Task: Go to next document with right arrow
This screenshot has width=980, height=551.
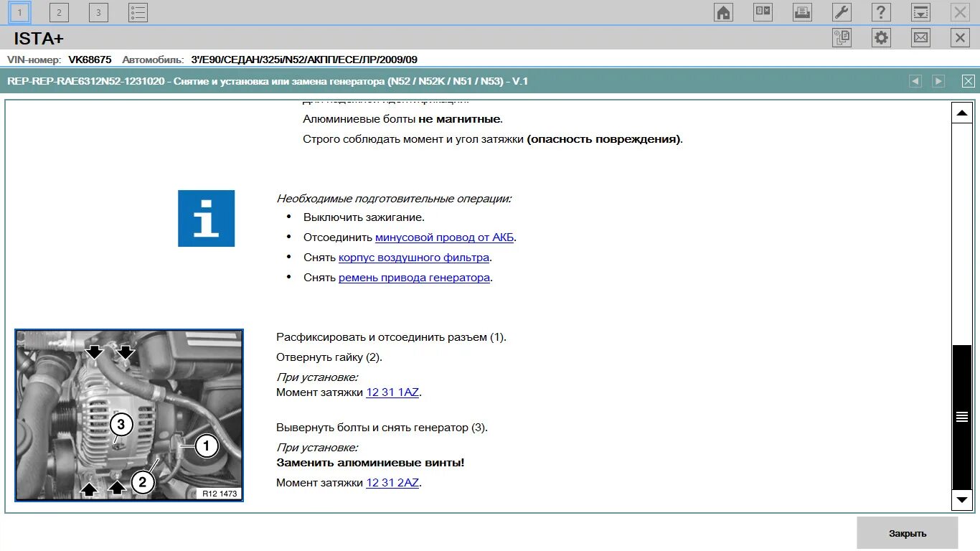Action: click(938, 81)
